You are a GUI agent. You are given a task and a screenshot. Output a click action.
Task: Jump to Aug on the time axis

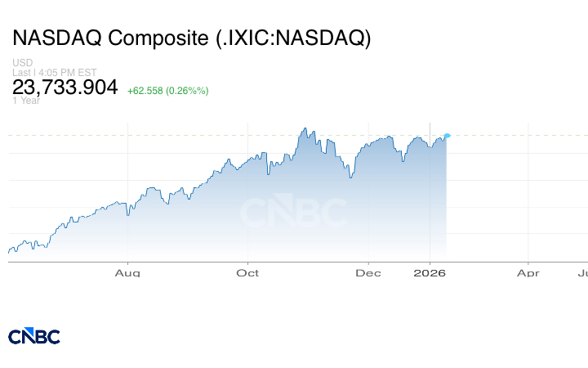pos(127,273)
